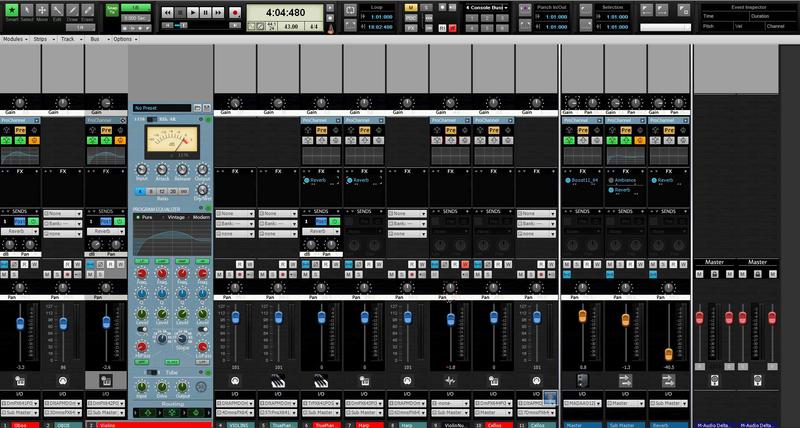Toggle the Tube saturation switch
The height and width of the screenshot is (428, 800).
152,372
